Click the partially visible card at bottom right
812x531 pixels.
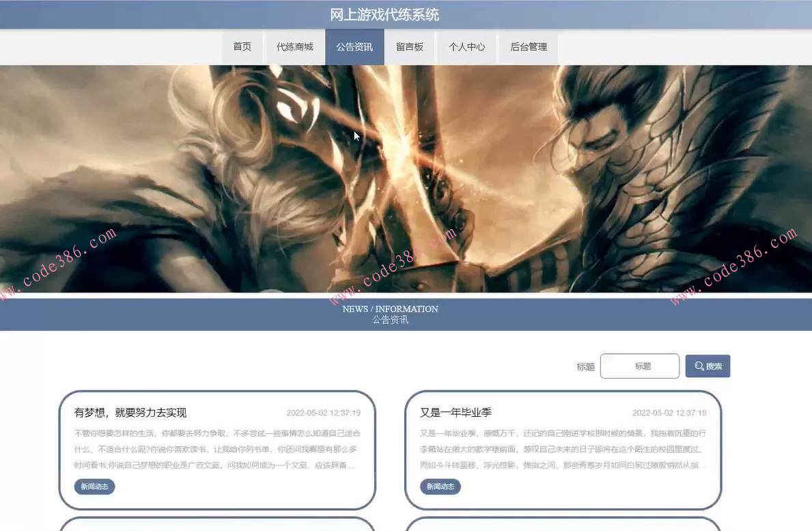(x=563, y=526)
